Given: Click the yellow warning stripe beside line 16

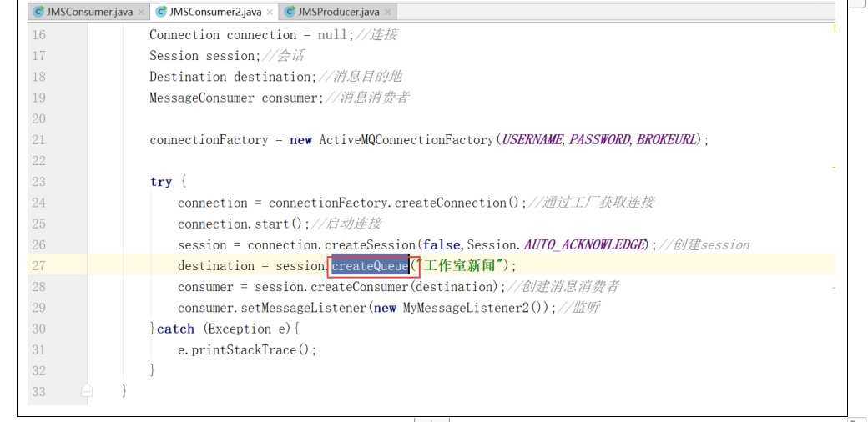Looking at the screenshot, I should click(x=835, y=28).
